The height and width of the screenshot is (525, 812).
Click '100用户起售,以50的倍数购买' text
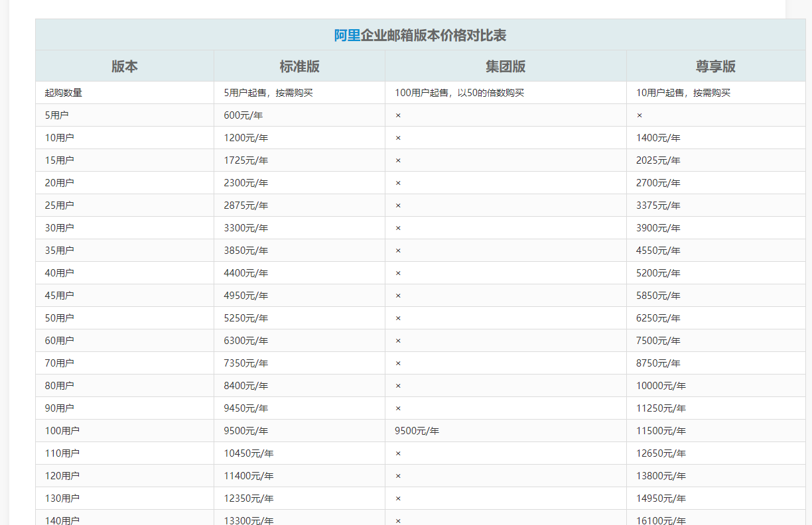coord(459,93)
